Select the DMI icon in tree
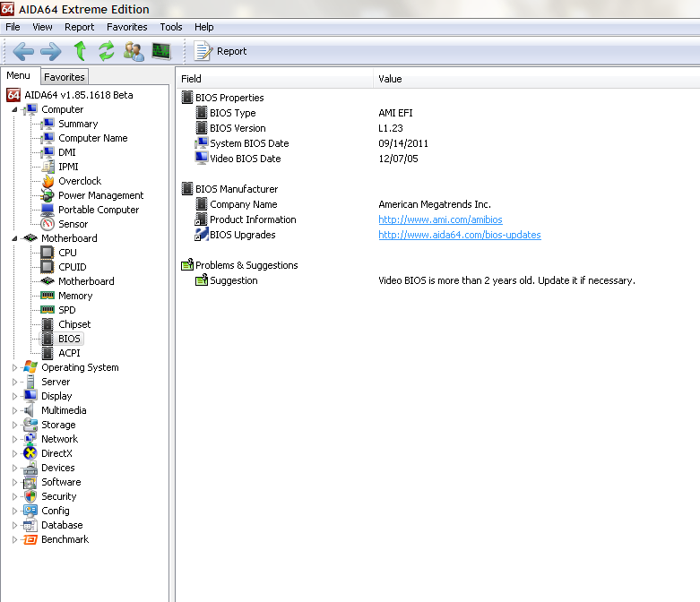The width and height of the screenshot is (700, 602). (48, 152)
